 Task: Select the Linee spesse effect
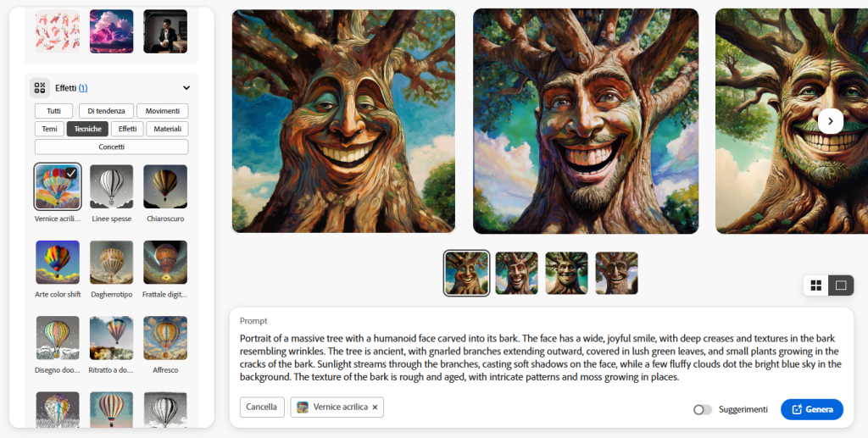pyautogui.click(x=111, y=187)
